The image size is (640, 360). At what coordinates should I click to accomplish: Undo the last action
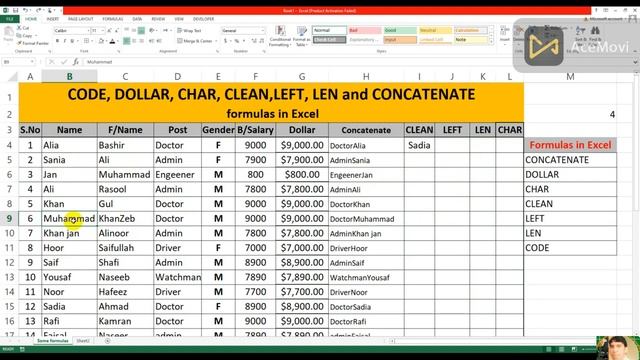(x=25, y=11)
